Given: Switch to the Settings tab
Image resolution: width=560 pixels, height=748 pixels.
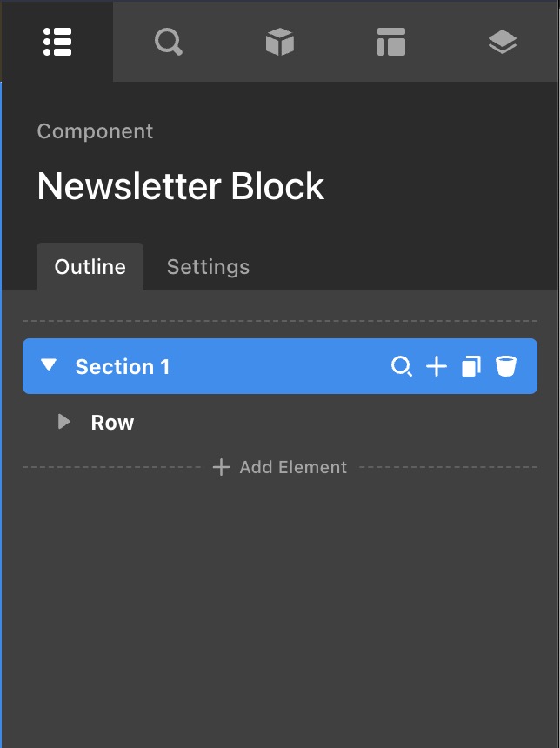Looking at the screenshot, I should pos(208,267).
